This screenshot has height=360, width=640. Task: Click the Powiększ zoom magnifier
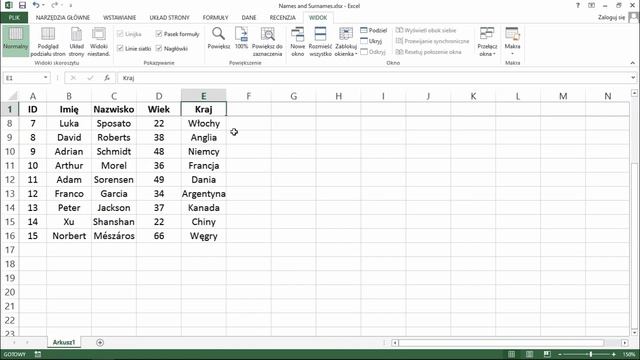pos(218,39)
